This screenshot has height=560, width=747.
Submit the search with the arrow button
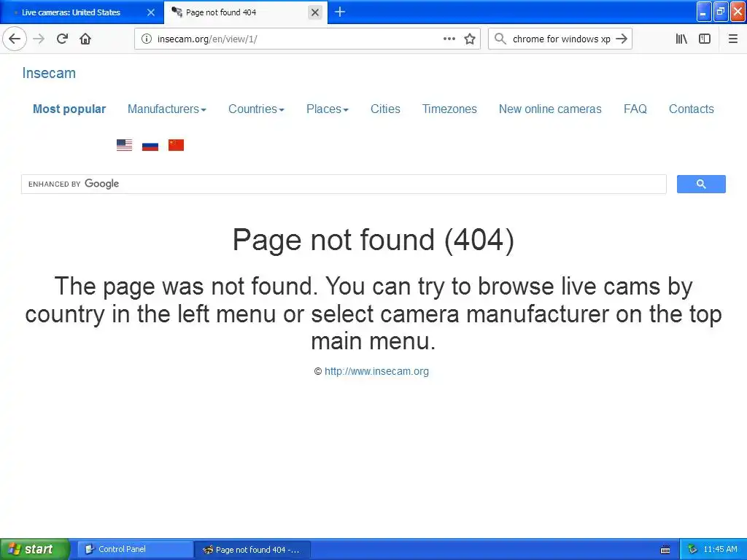tap(622, 39)
